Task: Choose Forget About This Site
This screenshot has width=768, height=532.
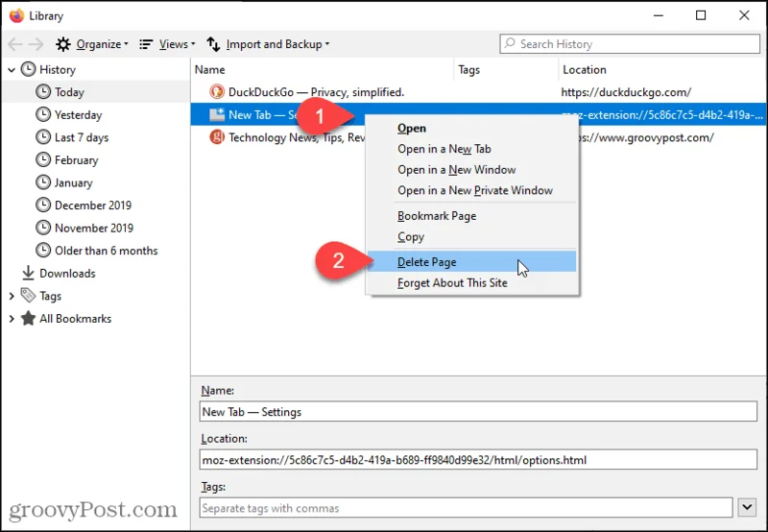Action: coord(471,283)
